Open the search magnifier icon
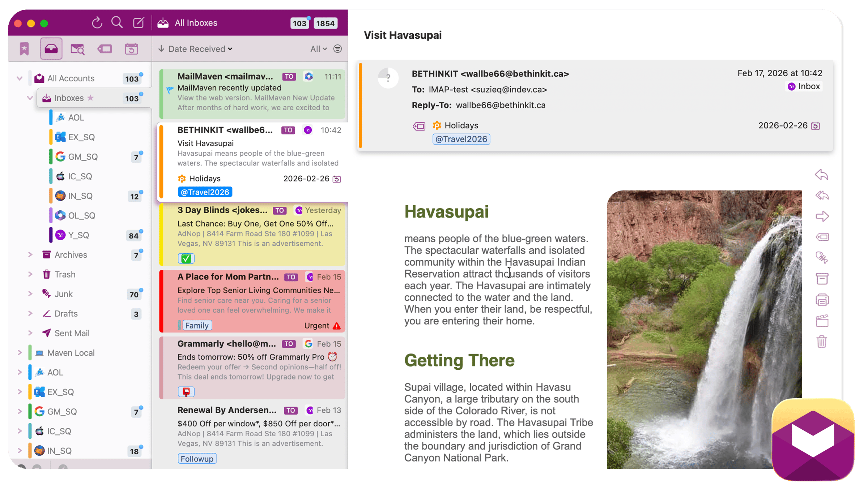This screenshot has width=868, height=485. (117, 22)
